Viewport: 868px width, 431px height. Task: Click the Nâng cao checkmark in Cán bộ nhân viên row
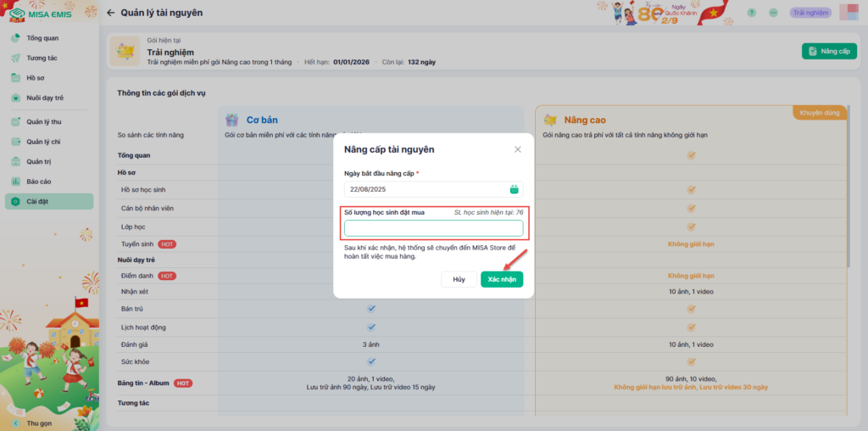[x=691, y=209]
